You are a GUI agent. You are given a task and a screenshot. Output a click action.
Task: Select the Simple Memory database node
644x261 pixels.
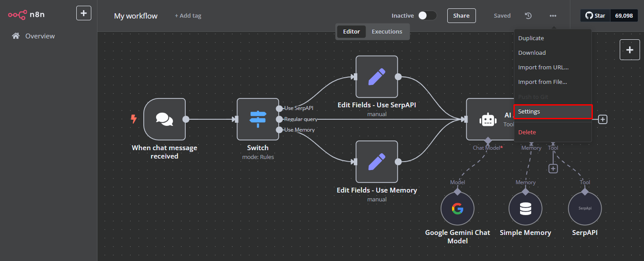point(525,208)
